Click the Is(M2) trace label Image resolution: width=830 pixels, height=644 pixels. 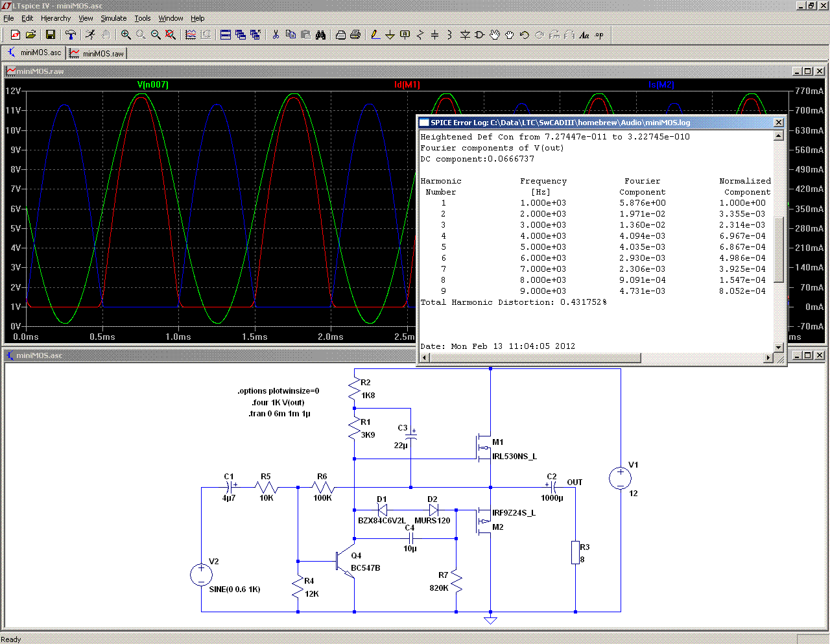(661, 85)
